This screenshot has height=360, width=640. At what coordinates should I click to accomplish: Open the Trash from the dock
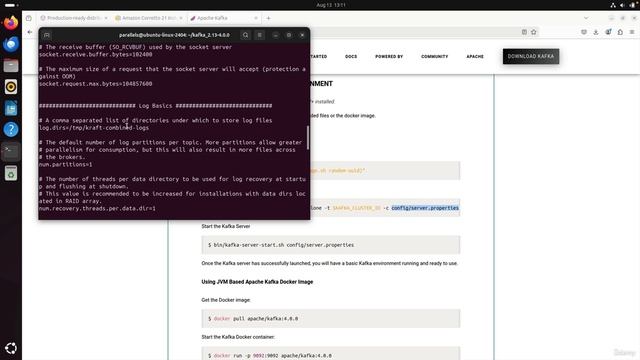(x=11, y=173)
